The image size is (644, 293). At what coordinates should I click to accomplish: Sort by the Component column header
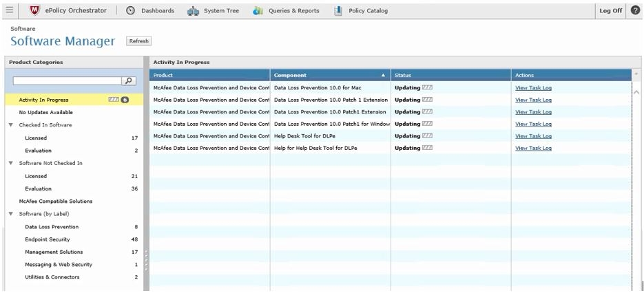click(x=330, y=75)
